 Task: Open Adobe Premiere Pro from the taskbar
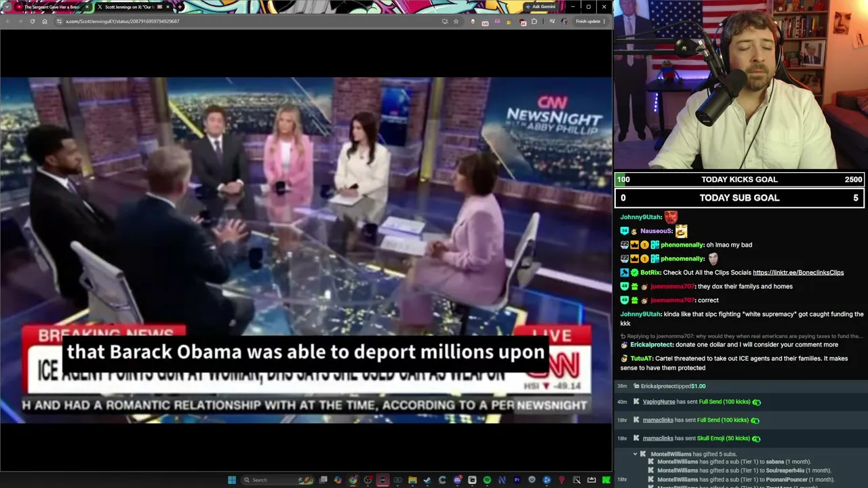(x=517, y=480)
